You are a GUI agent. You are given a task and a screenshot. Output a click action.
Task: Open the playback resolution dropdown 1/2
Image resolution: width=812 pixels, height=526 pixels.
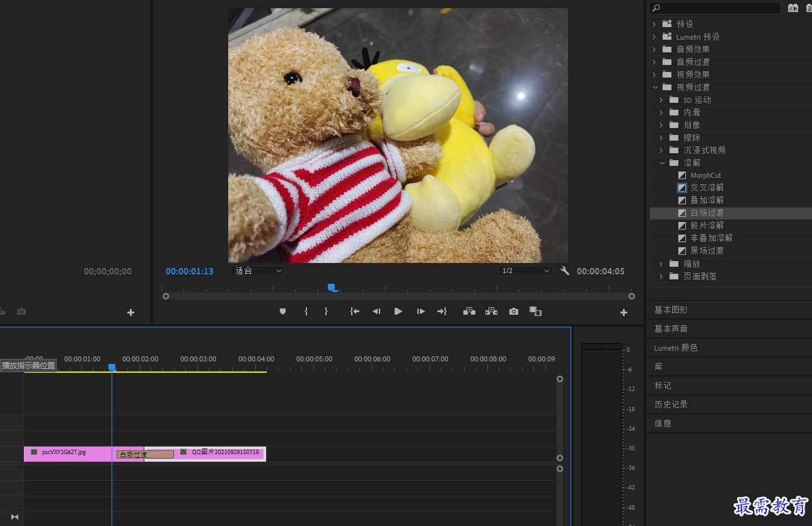525,271
